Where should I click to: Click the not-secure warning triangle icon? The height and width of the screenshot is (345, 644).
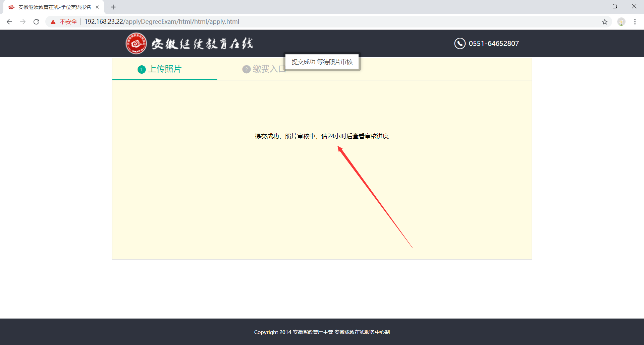53,22
